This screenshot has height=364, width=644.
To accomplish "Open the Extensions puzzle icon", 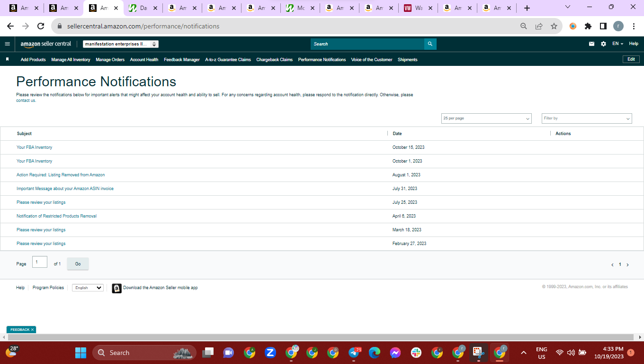I will pyautogui.click(x=588, y=26).
